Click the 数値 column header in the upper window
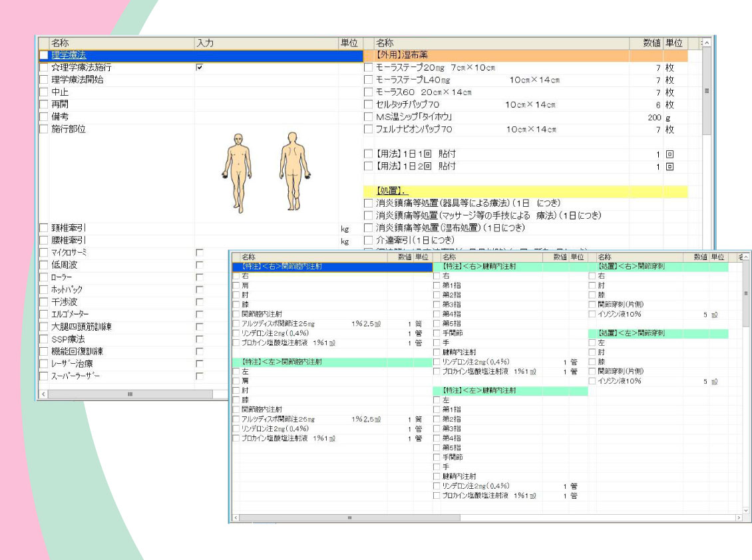The height and width of the screenshot is (560, 752). pyautogui.click(x=652, y=43)
